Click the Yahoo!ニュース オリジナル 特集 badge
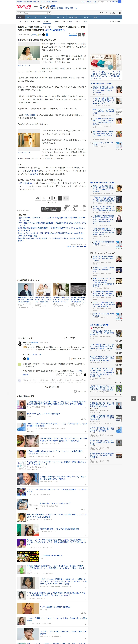This screenshot has height=644, width=138. (x=77, y=35)
